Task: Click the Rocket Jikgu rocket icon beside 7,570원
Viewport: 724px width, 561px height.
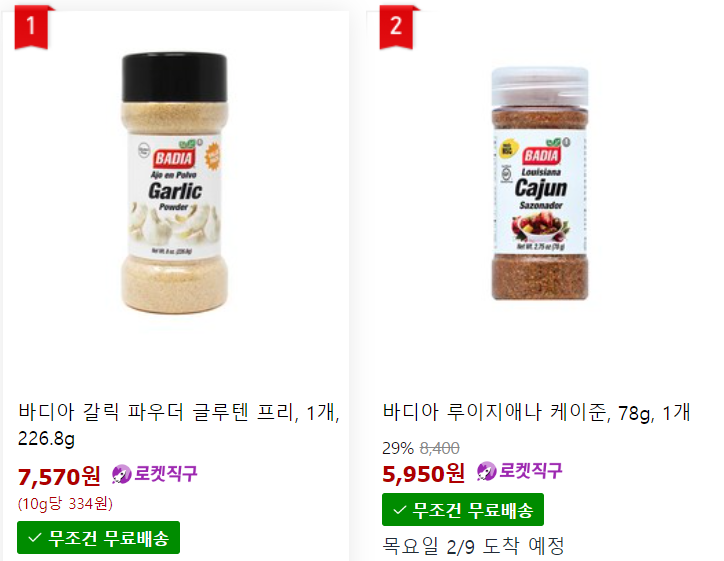Action: pos(121,474)
